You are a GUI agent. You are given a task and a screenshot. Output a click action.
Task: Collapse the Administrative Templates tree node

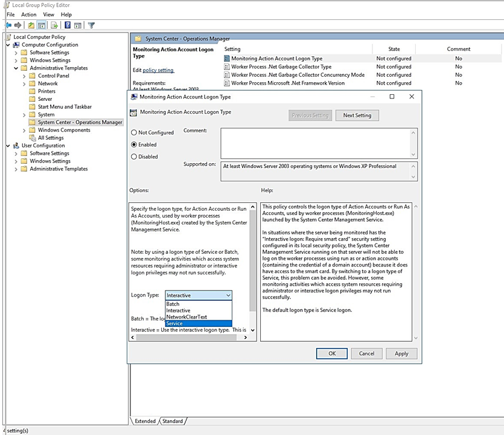pyautogui.click(x=15, y=68)
